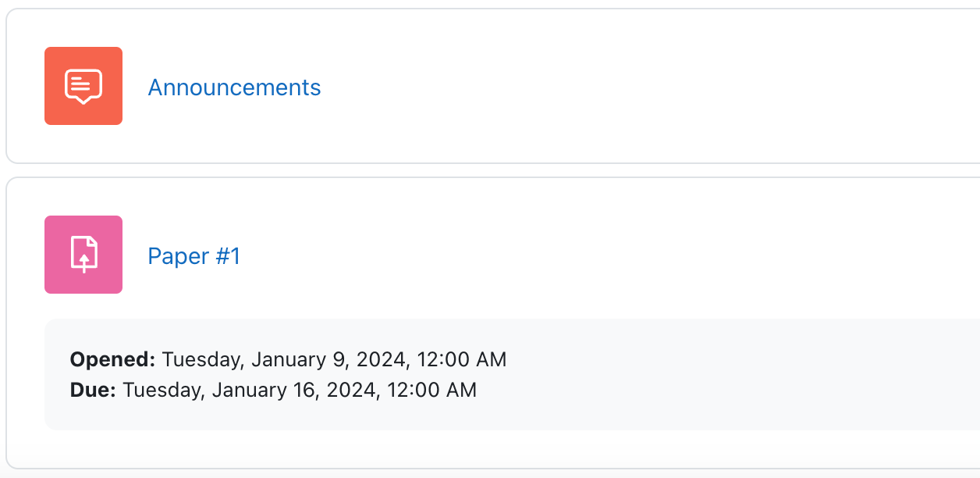Screen dimensions: 980x478
Task: Click the word Tuesday in the Opened line
Action: point(204,359)
